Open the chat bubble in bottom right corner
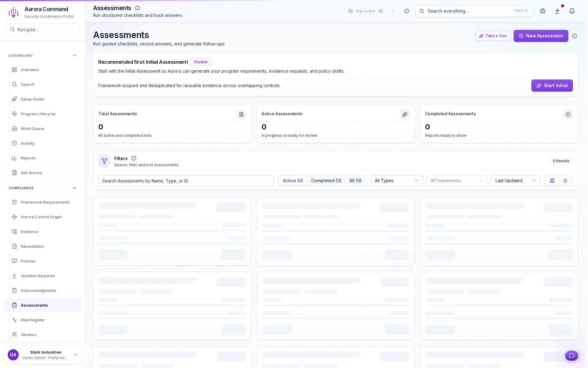This screenshot has width=588, height=368. point(571,356)
